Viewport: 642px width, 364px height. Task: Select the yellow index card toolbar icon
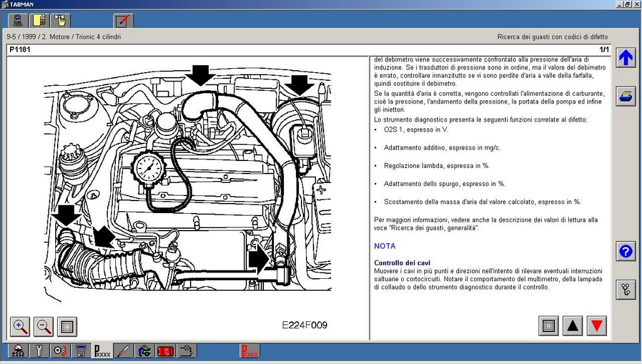tap(39, 21)
